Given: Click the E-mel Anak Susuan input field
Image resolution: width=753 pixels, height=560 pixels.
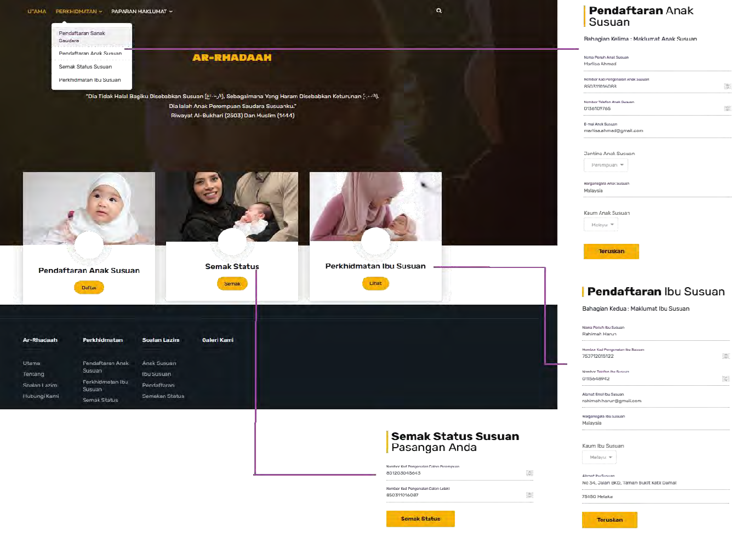Looking at the screenshot, I should (657, 131).
